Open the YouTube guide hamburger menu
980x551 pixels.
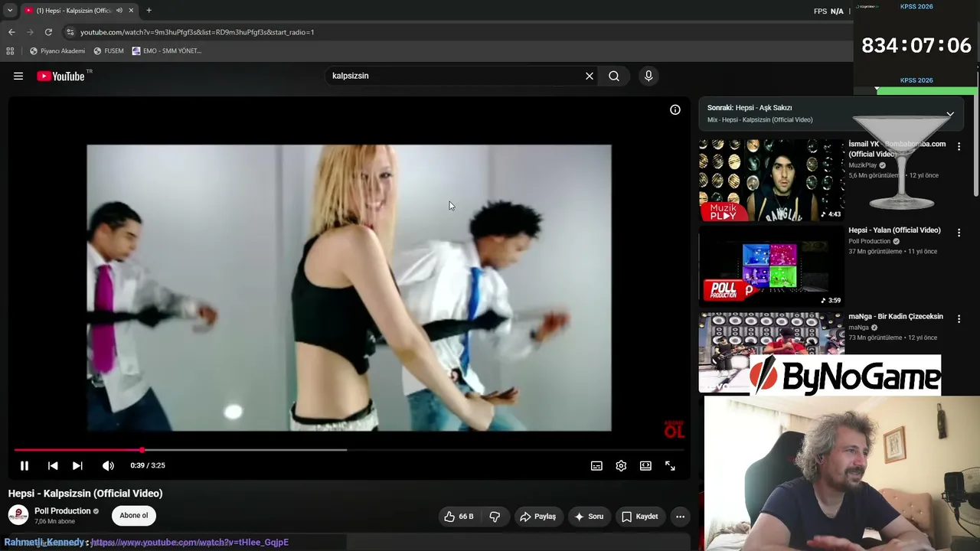click(x=18, y=76)
